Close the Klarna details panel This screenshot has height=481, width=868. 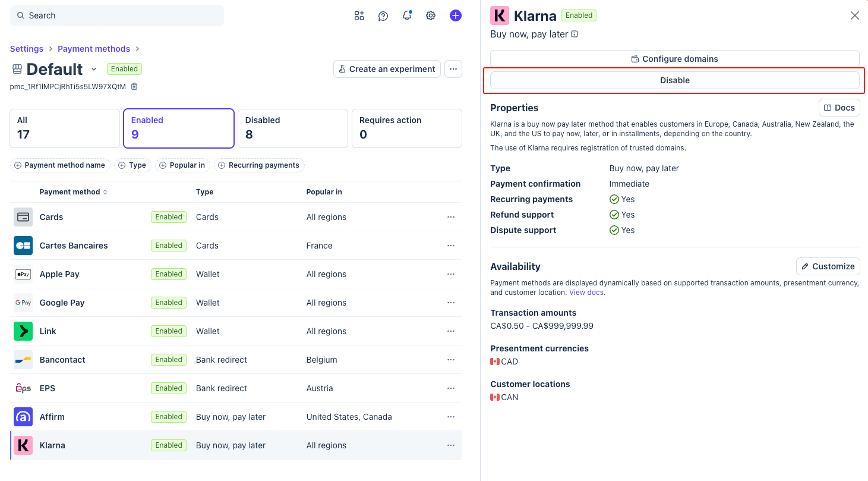point(854,15)
